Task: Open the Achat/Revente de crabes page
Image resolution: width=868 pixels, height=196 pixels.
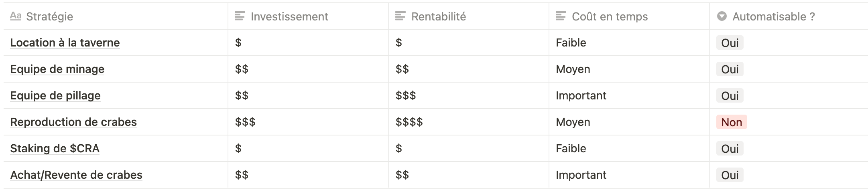Action: (76, 175)
